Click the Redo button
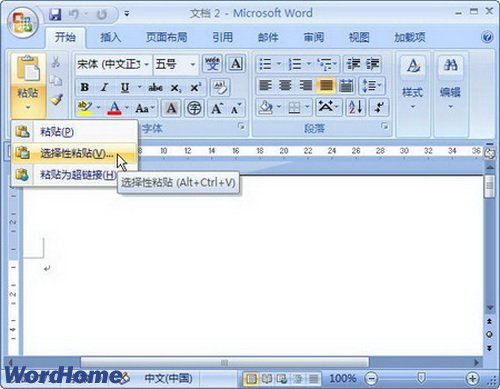 (x=101, y=14)
